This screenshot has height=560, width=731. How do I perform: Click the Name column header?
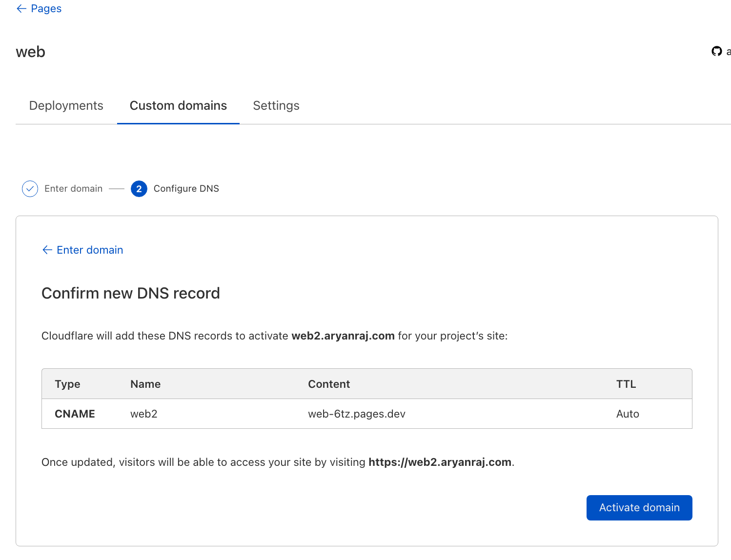coord(145,384)
